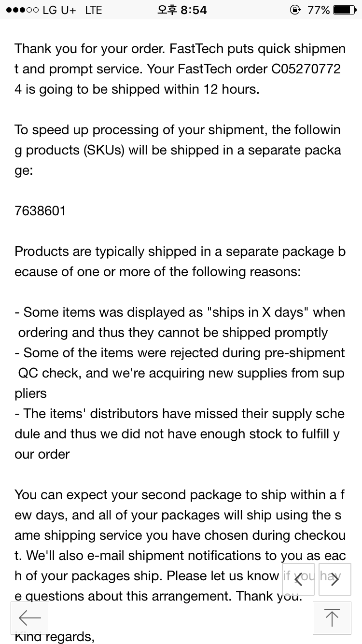Jump to top with the up-arrow button
The width and height of the screenshot is (362, 644).
pyautogui.click(x=332, y=617)
